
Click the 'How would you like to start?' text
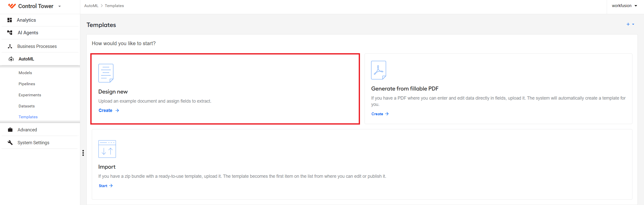click(x=124, y=43)
